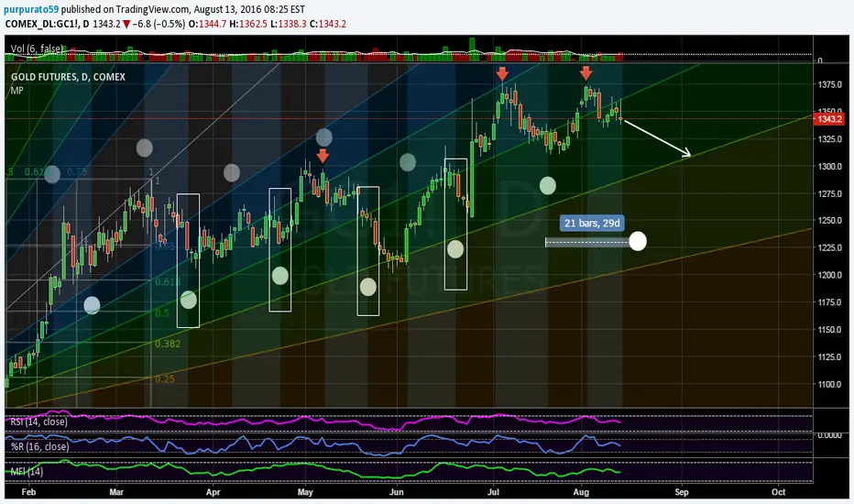854x504 pixels.
Task: Select the MP indicator label
Action: 16,91
